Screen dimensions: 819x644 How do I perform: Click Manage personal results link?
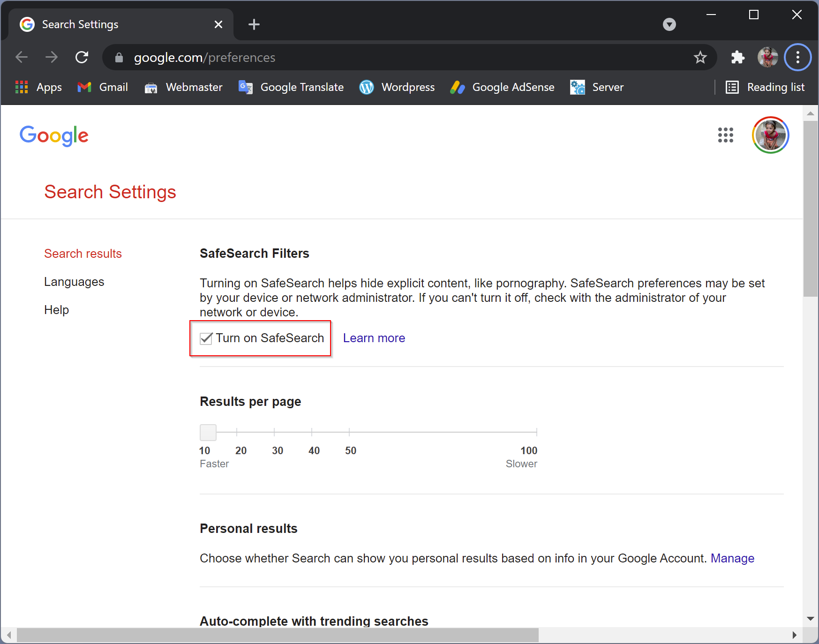tap(732, 558)
